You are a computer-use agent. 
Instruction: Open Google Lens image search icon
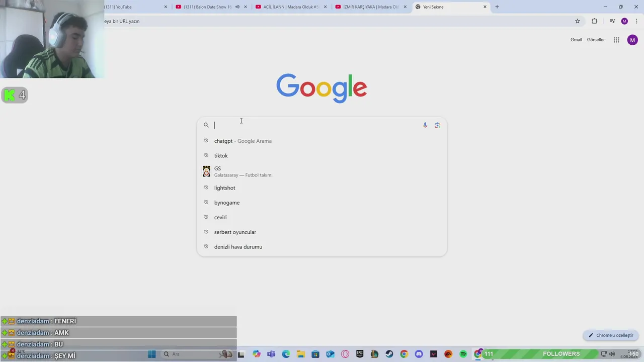click(x=437, y=125)
